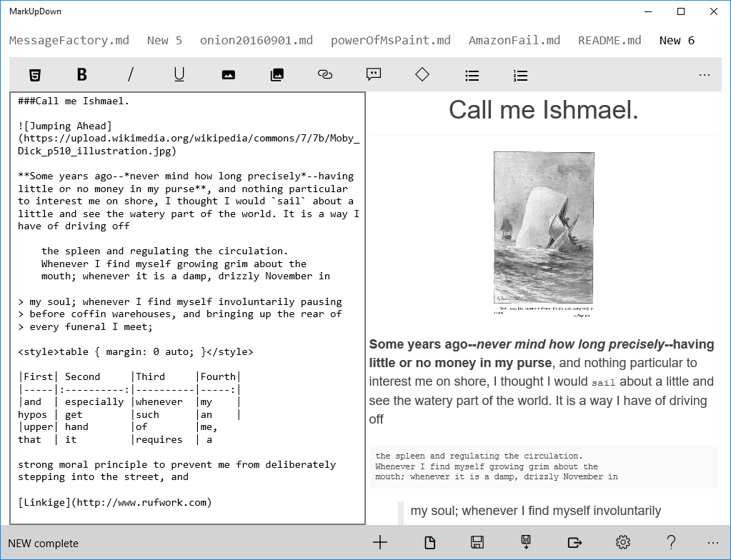Switch to onion20160901.md tab
Image resolution: width=731 pixels, height=560 pixels.
[x=257, y=41]
